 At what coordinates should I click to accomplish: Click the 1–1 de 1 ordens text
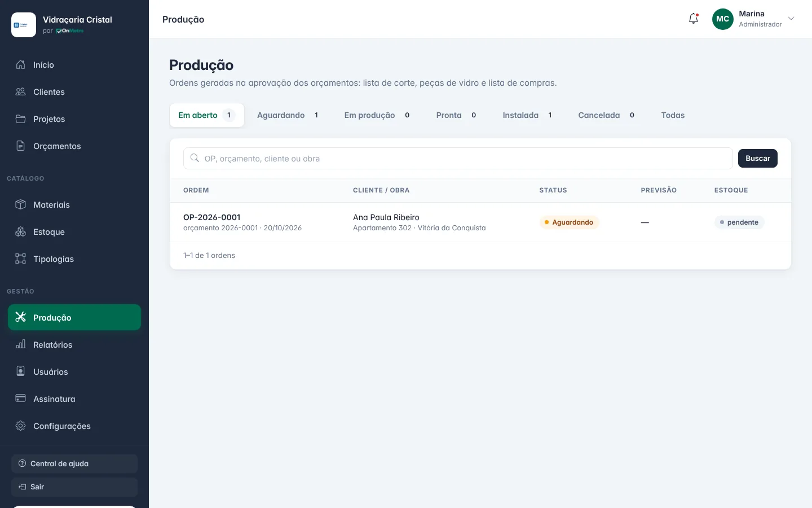[x=209, y=255]
